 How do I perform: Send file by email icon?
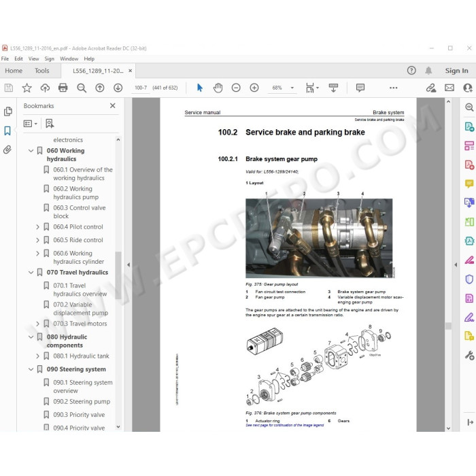point(449,88)
